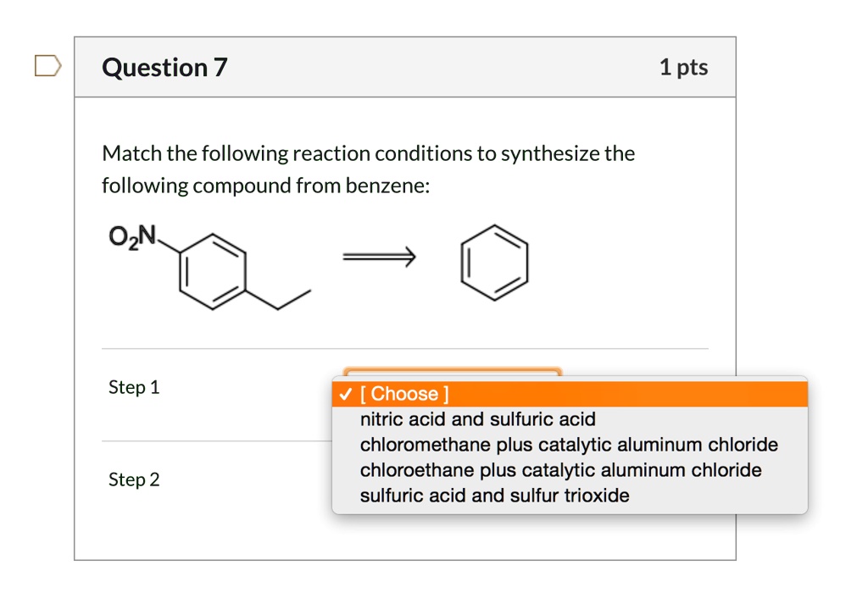Select the highlighted [Choose] placeholder option
The image size is (868, 593).
point(407,393)
